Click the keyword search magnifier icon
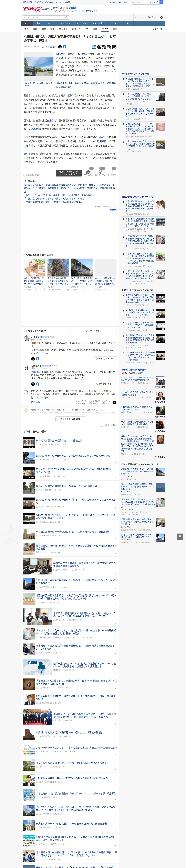This screenshot has width=186, height=868. 66,18
